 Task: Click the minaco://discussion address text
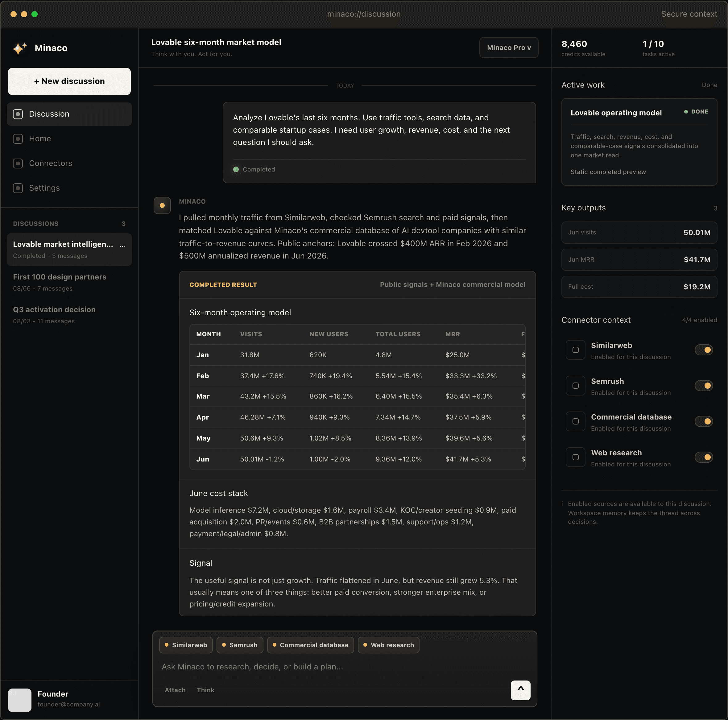(x=364, y=14)
